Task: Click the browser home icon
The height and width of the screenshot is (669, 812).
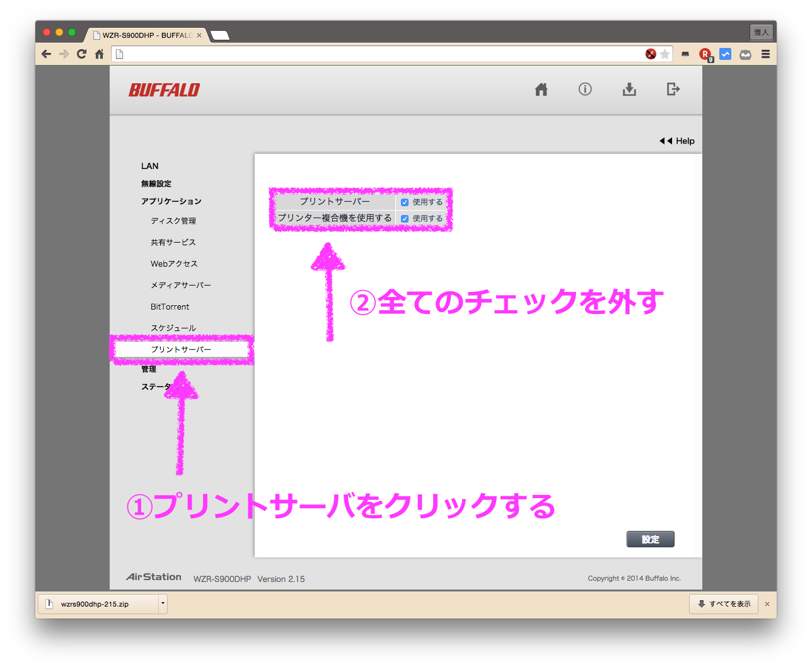Action: [x=99, y=54]
